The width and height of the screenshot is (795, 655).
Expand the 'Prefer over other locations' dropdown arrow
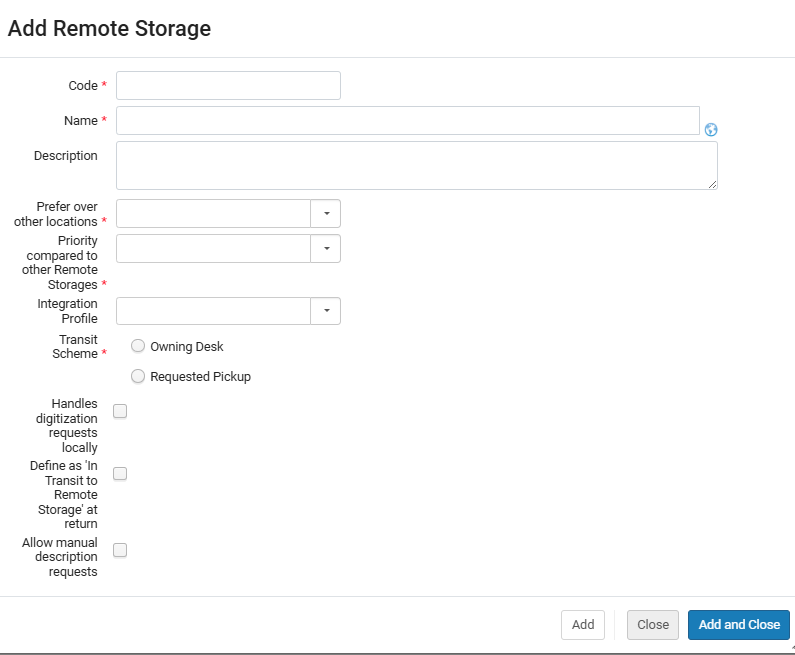(326, 214)
